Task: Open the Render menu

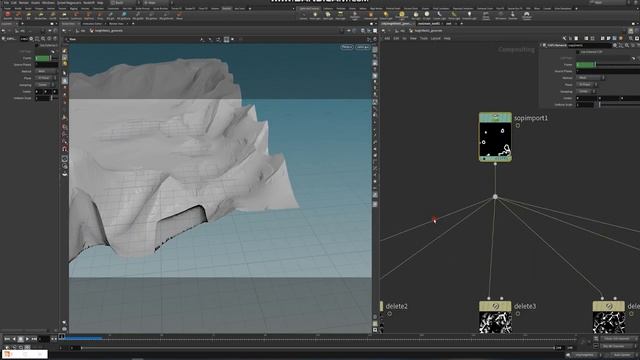Action: (x=24, y=2)
